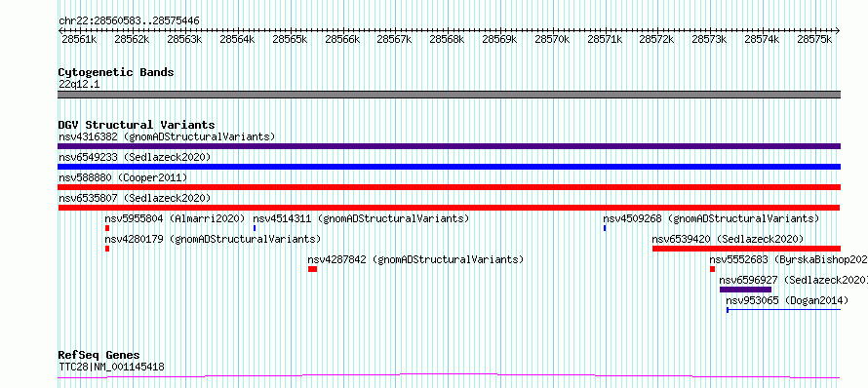This screenshot has height=388, width=868.
Task: Click the nsv4316382 gnomAD variant bar
Action: coord(449,146)
